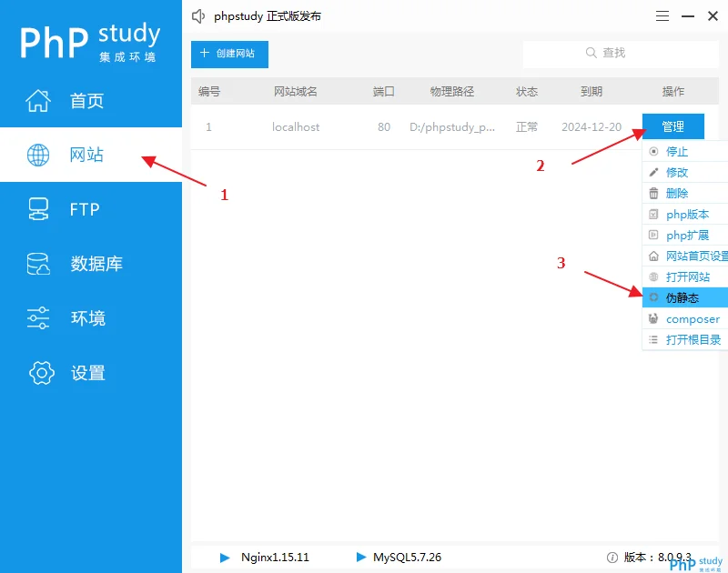The width and height of the screenshot is (728, 573).
Task: Click the play icon next to MySQL5.7.26
Action: pos(360,557)
